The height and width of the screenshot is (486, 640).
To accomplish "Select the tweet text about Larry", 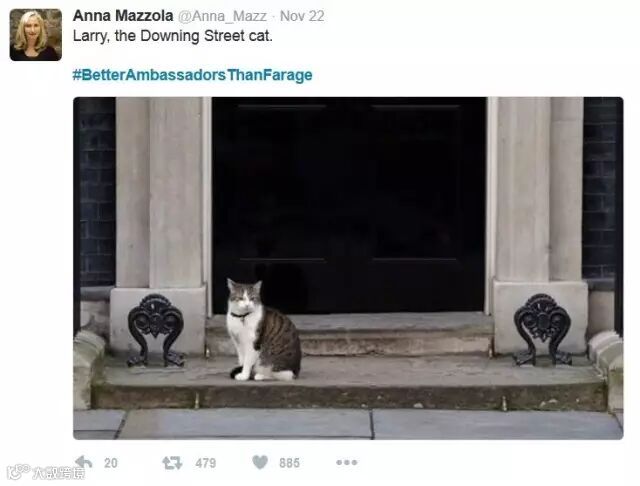I will click(173, 36).
